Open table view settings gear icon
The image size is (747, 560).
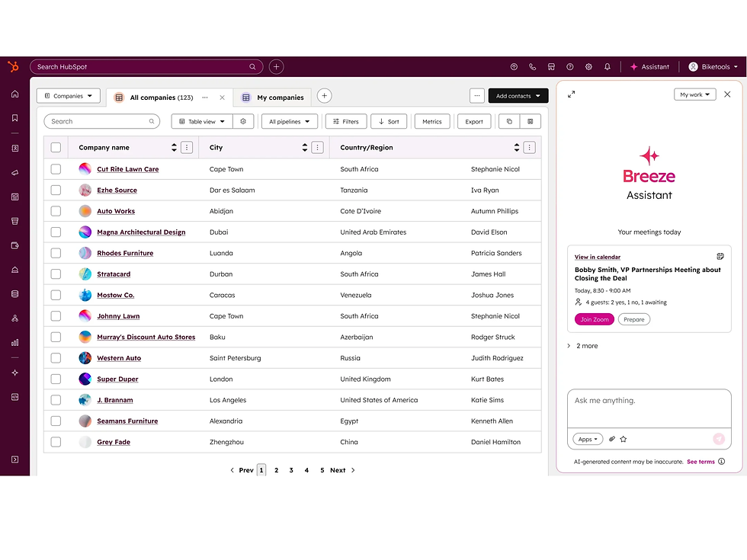[243, 121]
